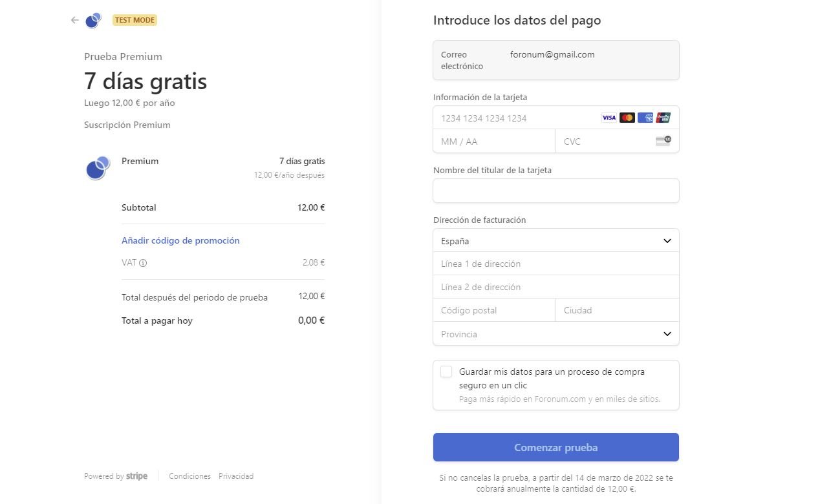
Task: Click the Powered by Stripe link
Action: pos(116,476)
